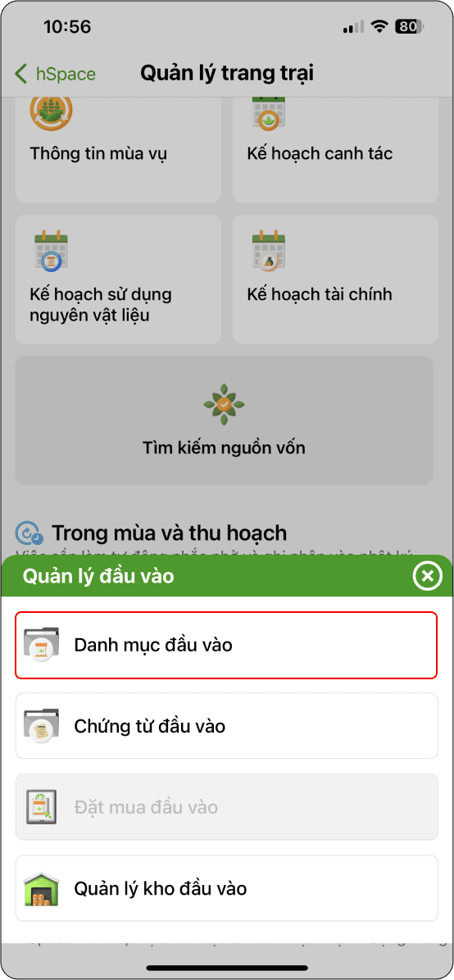Go back to hSpace

point(55,74)
